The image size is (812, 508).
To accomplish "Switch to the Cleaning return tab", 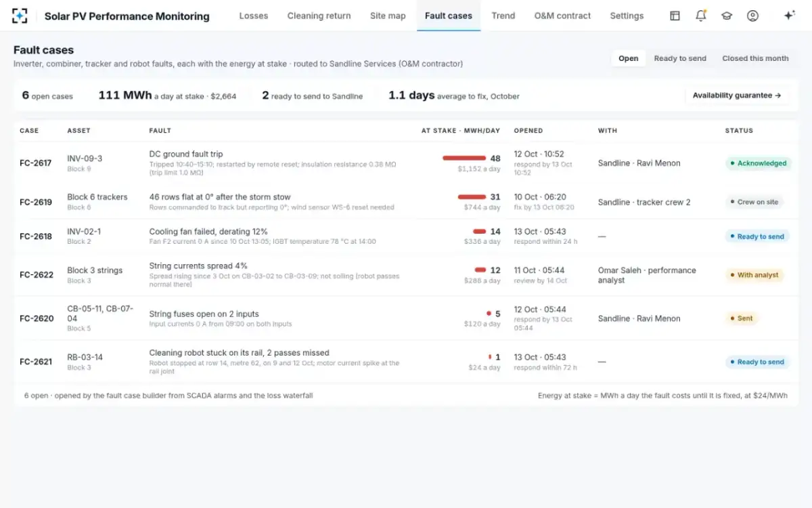I will click(319, 16).
